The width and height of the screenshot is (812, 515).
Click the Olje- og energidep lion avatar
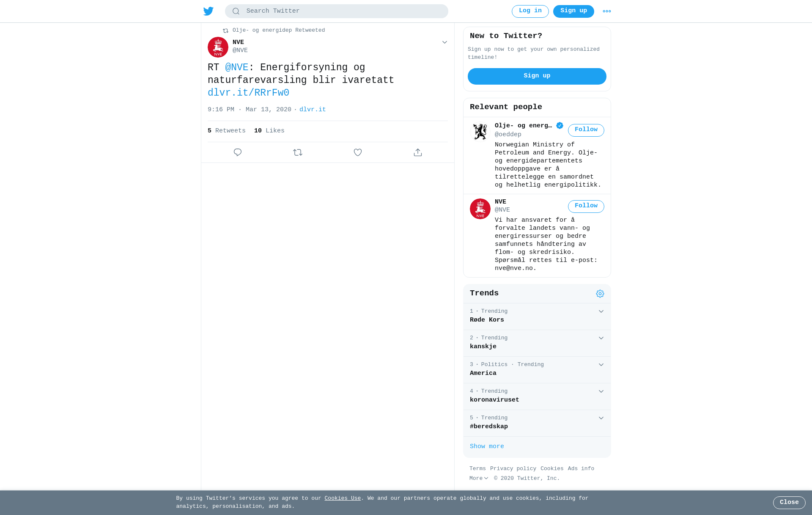[x=480, y=132]
